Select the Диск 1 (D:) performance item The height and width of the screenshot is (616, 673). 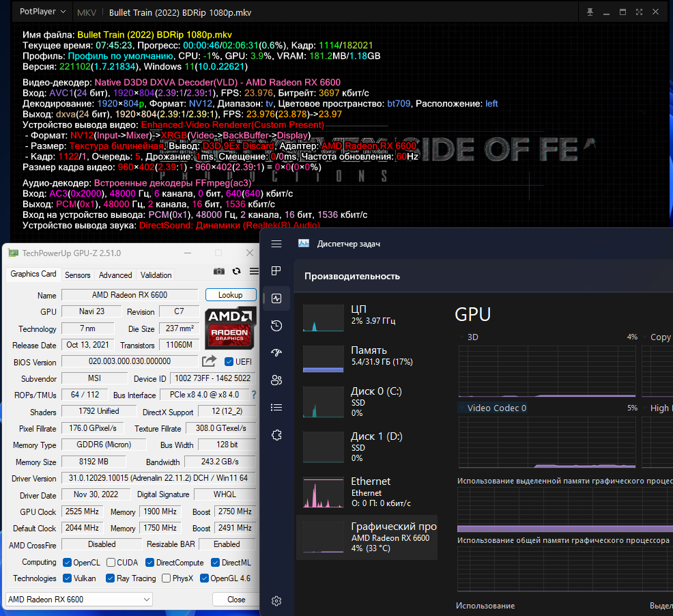click(367, 447)
